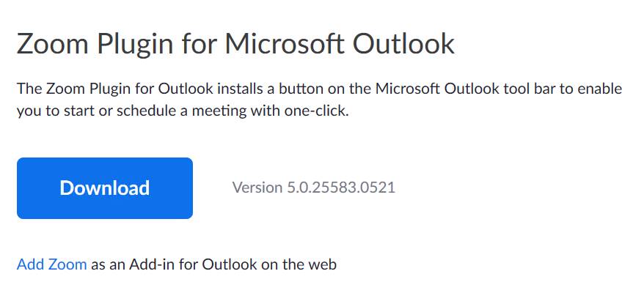Click the blue Download button
Viewport: 644px width, 304px height.
tap(105, 188)
